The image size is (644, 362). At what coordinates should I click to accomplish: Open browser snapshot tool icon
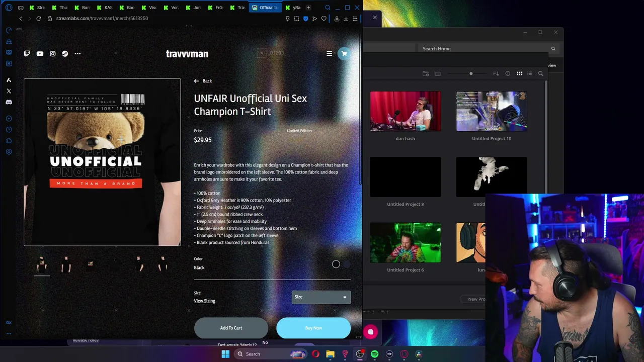coord(296,19)
